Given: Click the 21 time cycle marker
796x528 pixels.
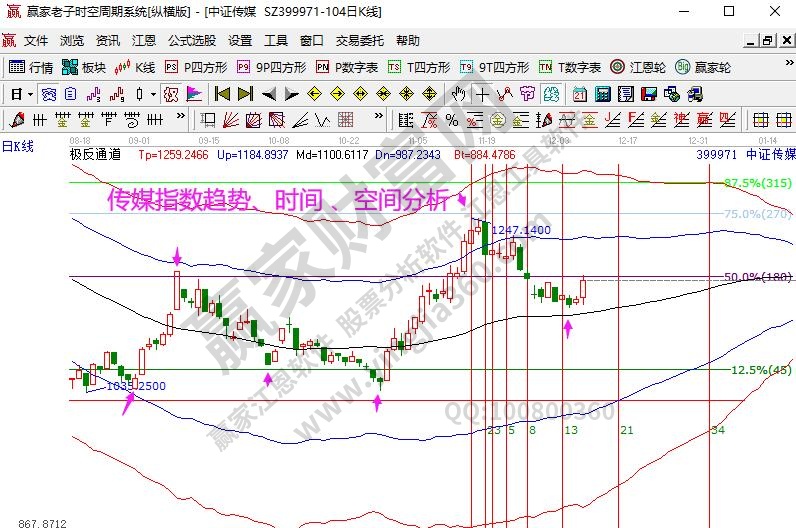Looking at the screenshot, I should (x=627, y=429).
